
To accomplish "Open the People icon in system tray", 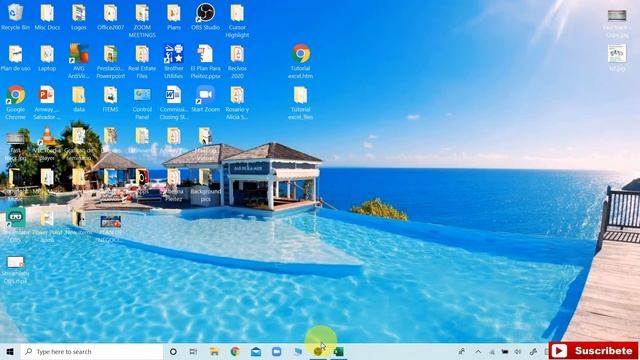I will tap(462, 351).
